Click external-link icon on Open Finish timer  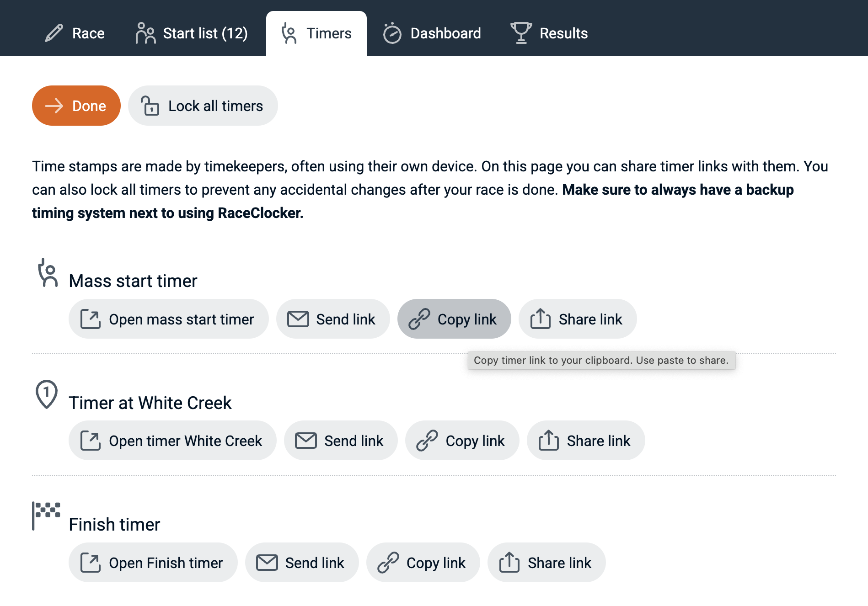click(x=91, y=563)
